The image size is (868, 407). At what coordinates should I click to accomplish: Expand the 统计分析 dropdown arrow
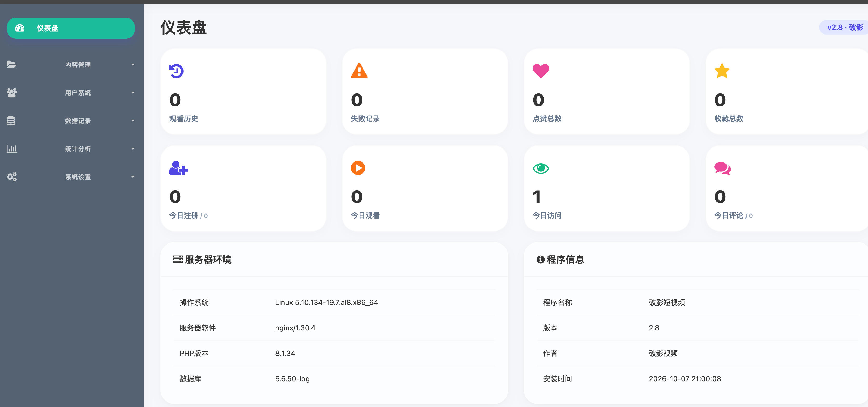pos(133,148)
